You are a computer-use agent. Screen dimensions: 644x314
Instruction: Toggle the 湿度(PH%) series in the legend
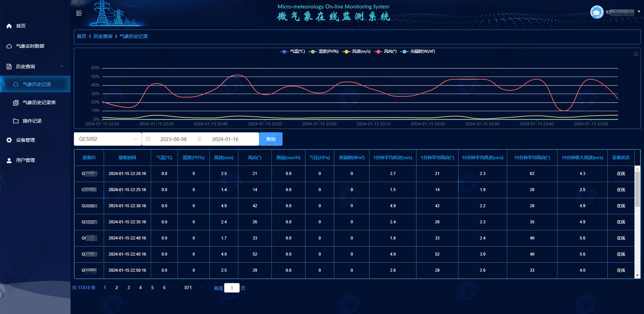point(324,51)
